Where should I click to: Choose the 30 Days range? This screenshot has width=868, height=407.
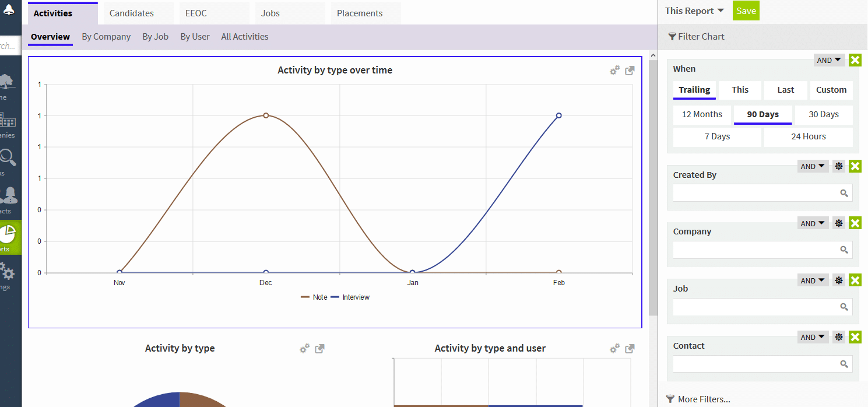click(824, 114)
